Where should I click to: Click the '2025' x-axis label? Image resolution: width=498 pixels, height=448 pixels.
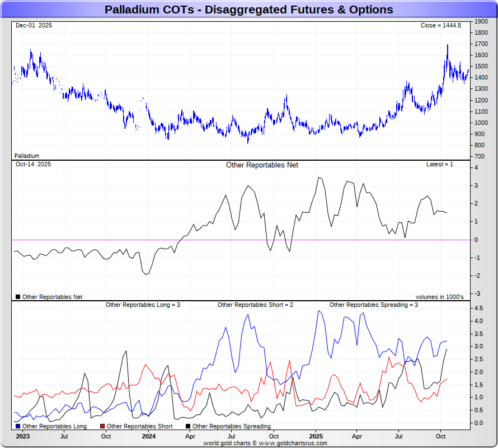click(316, 436)
